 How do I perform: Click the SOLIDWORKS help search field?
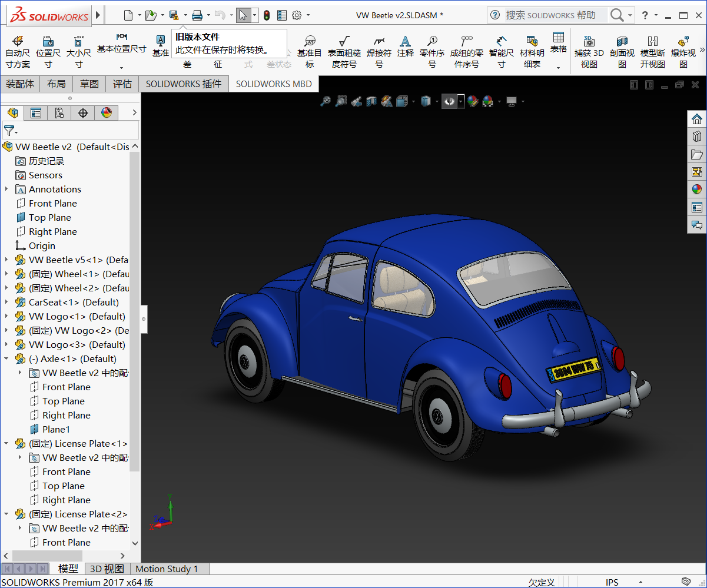[556, 15]
